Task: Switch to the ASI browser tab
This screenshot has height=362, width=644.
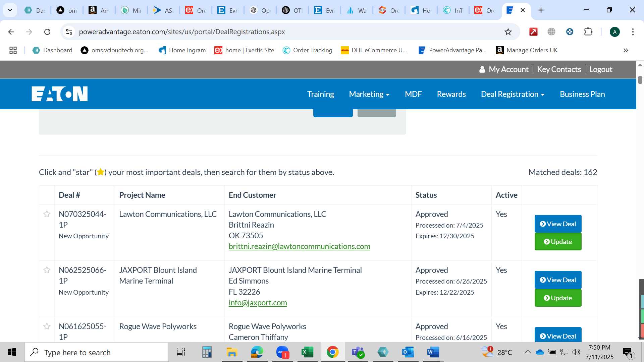Action: pyautogui.click(x=163, y=10)
